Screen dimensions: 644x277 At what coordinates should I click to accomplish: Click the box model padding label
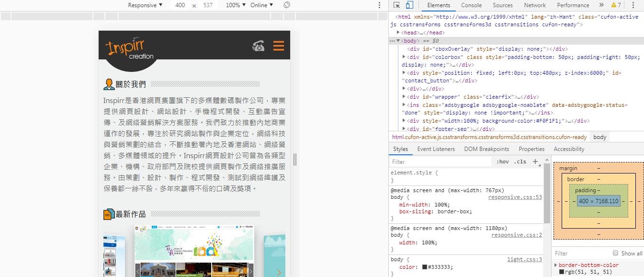pos(585,190)
